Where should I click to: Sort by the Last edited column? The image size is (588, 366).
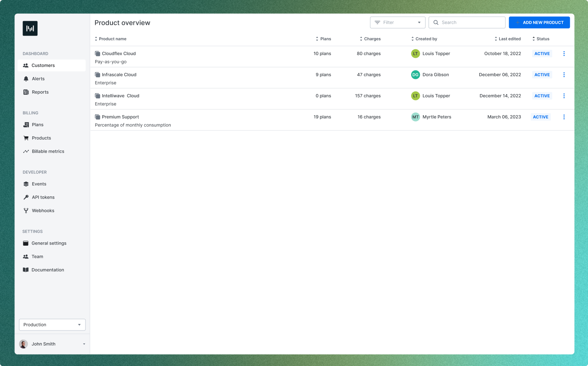(508, 39)
